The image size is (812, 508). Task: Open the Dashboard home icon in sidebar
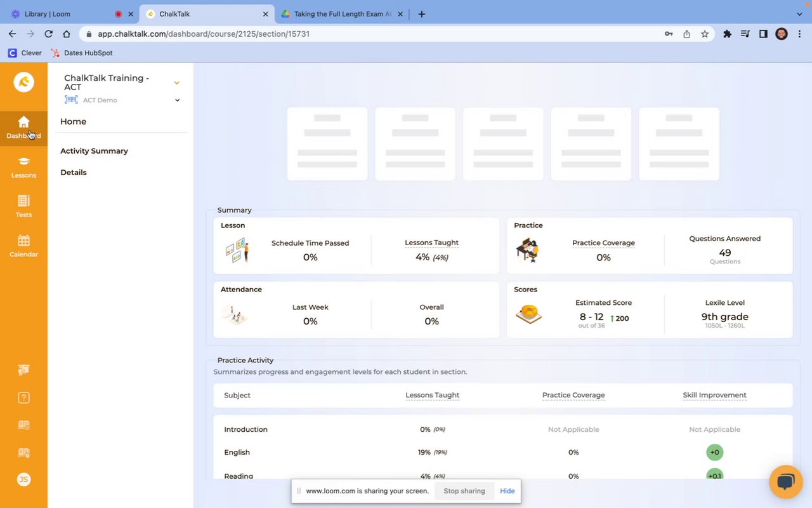23,122
